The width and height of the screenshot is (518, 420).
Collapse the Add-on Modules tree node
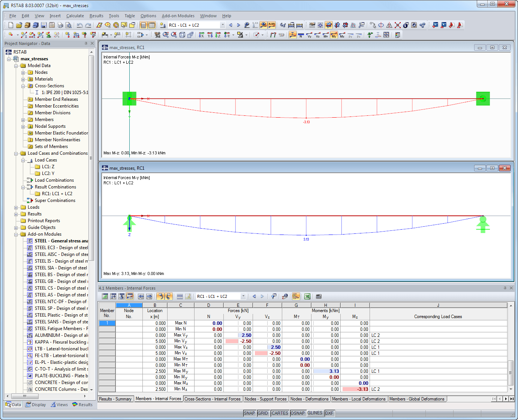point(16,235)
